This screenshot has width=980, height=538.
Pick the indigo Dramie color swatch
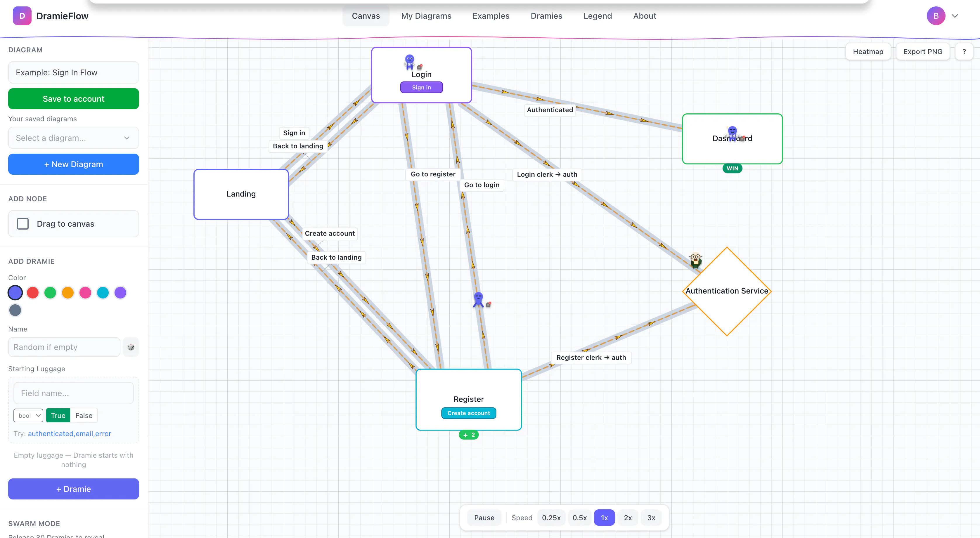tap(15, 292)
